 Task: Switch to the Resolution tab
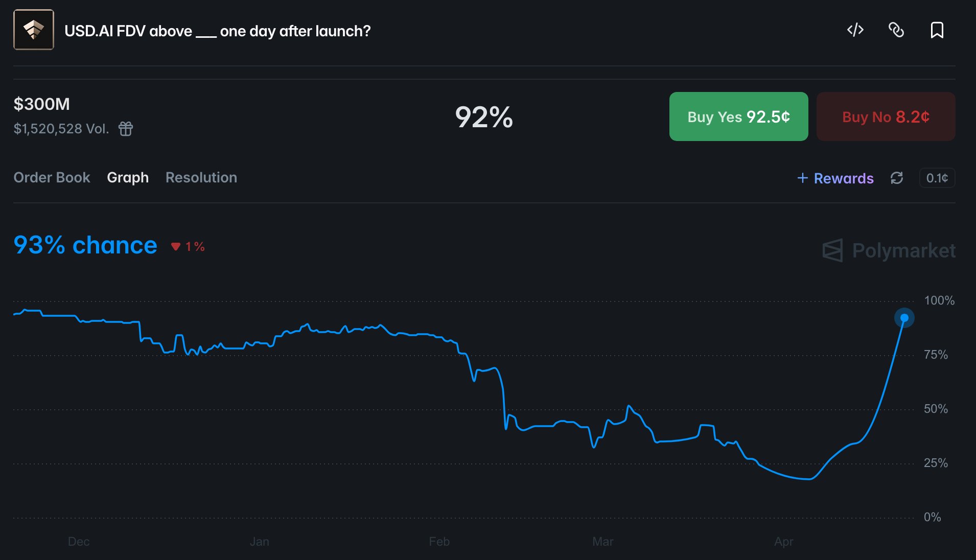(201, 178)
